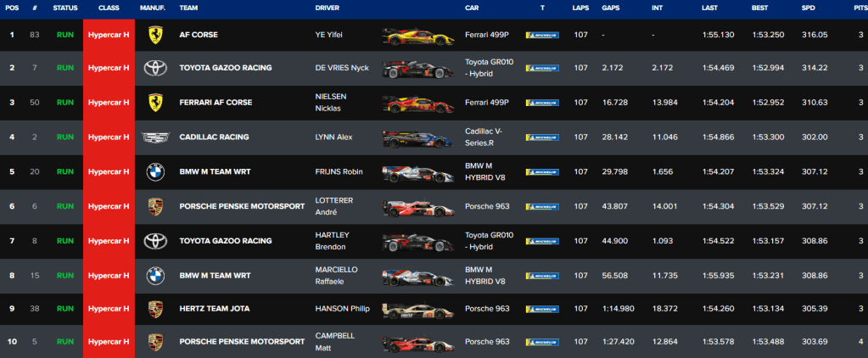This screenshot has height=358, width=868.
Task: Click the Ferrari logo in the AF Corse row
Action: click(155, 34)
